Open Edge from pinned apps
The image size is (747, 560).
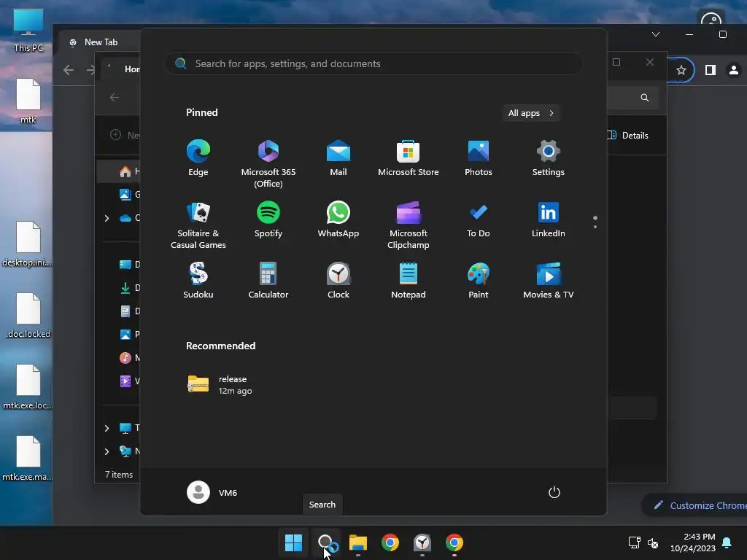tap(198, 158)
